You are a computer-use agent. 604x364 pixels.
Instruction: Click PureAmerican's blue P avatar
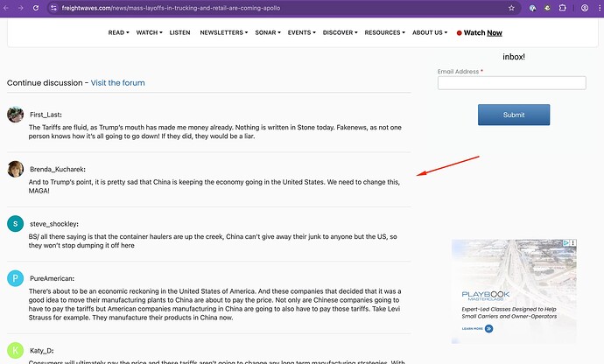pos(16,278)
